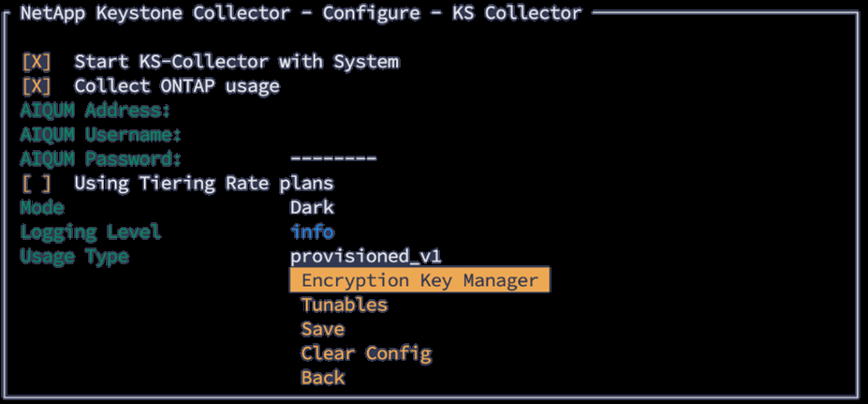Click the AIQUM Address field label
The image size is (868, 404).
point(96,111)
